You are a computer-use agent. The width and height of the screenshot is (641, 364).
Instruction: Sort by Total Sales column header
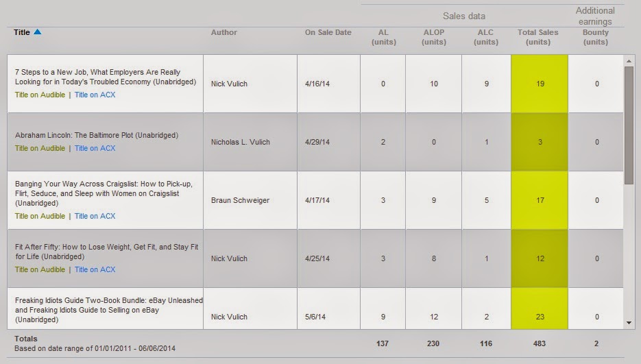click(538, 37)
